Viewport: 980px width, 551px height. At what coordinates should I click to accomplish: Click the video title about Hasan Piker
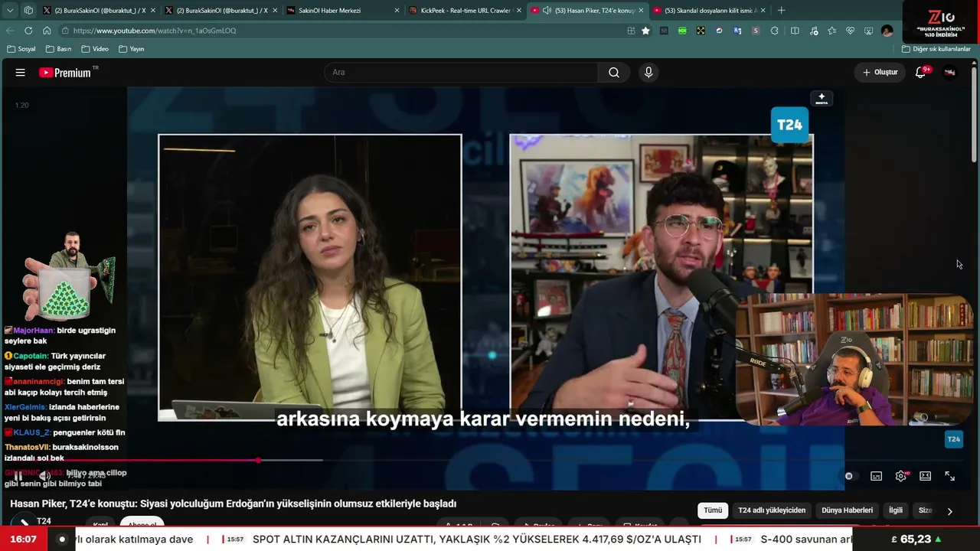(x=234, y=504)
